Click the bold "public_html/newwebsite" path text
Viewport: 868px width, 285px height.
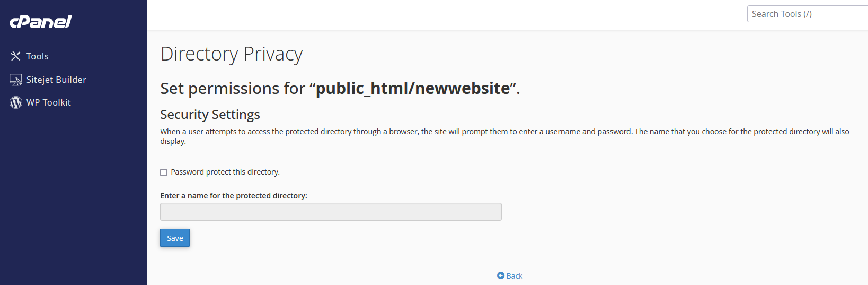point(413,88)
